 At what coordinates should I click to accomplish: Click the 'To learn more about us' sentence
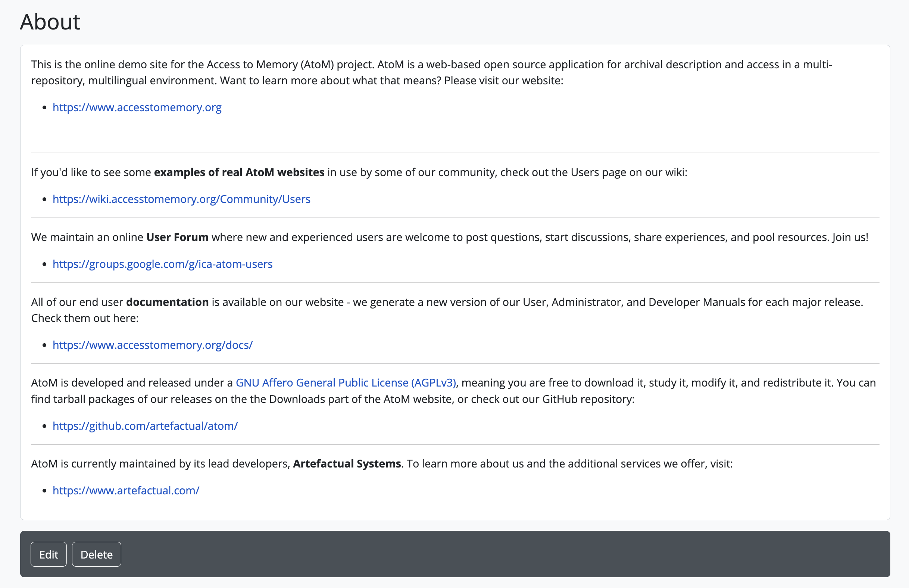[x=569, y=463]
